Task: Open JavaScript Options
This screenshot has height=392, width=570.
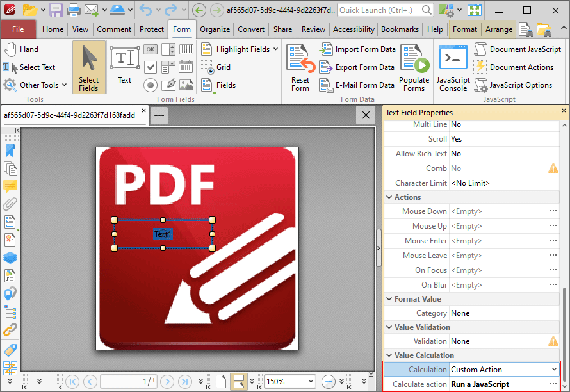Action: (513, 85)
